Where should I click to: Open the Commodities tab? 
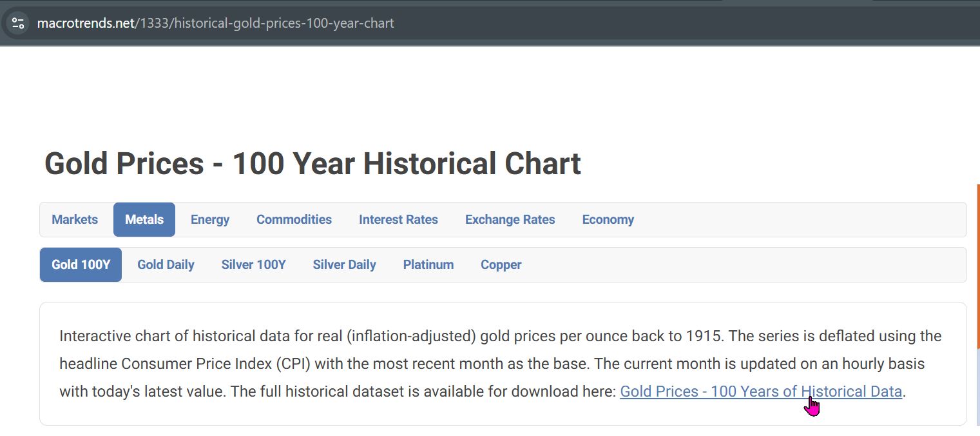pos(294,219)
